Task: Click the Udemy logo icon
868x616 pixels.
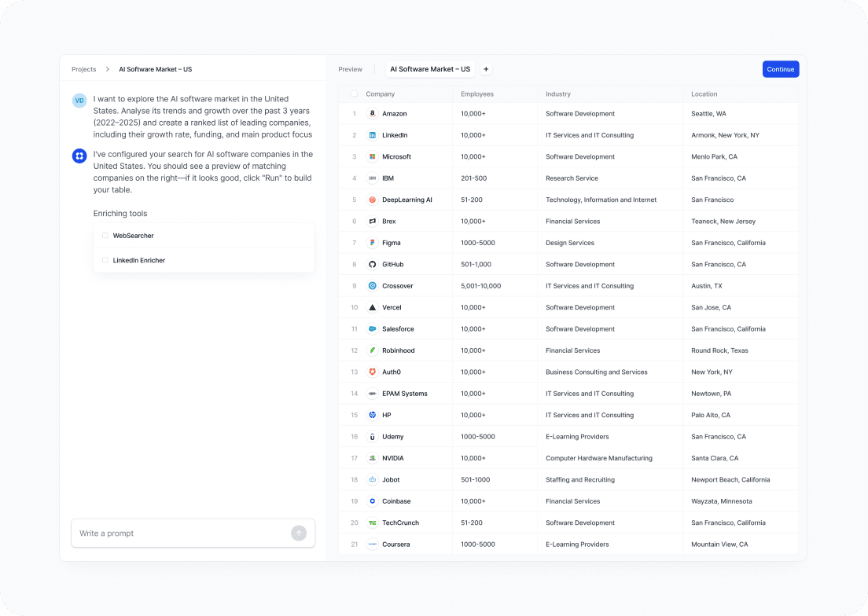Action: coord(373,437)
